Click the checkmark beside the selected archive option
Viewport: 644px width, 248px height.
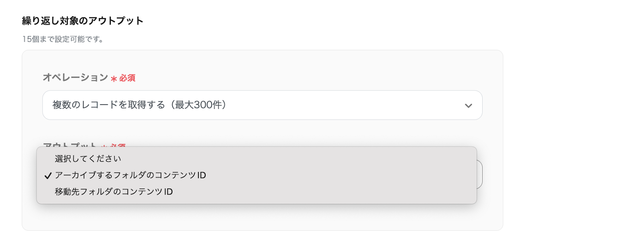[x=48, y=176]
